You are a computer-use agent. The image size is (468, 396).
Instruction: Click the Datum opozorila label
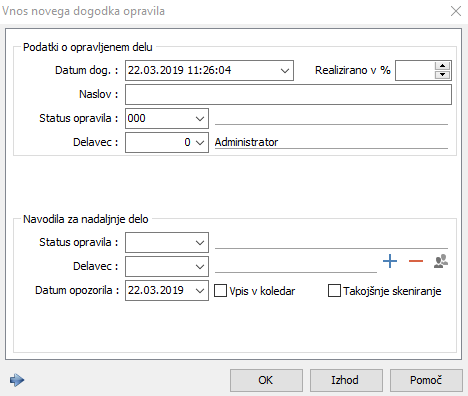(77, 290)
